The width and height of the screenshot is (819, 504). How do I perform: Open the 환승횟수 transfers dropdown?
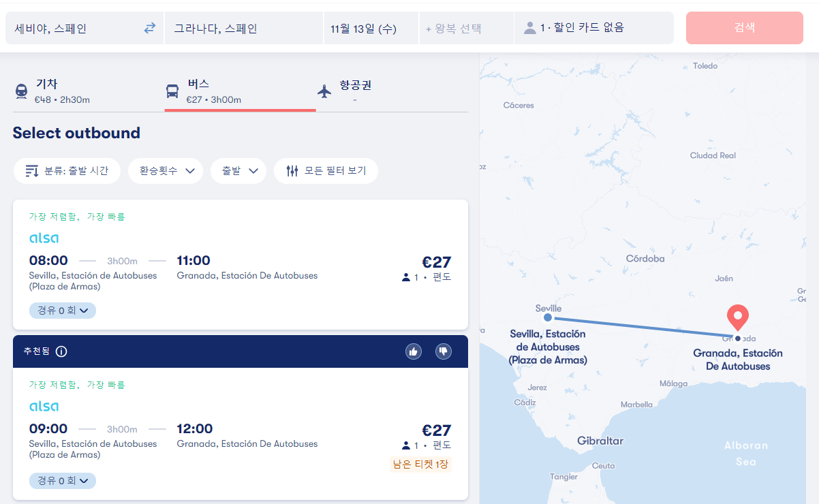pyautogui.click(x=166, y=171)
